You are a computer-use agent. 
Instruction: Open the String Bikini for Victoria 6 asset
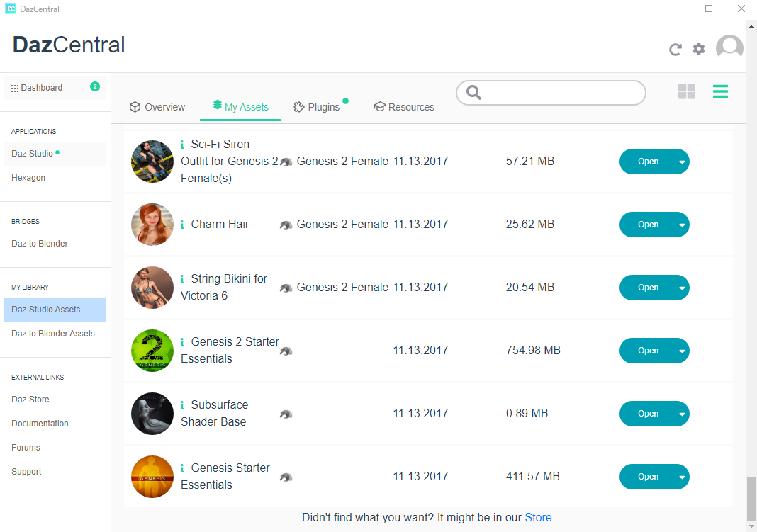pyautogui.click(x=647, y=288)
